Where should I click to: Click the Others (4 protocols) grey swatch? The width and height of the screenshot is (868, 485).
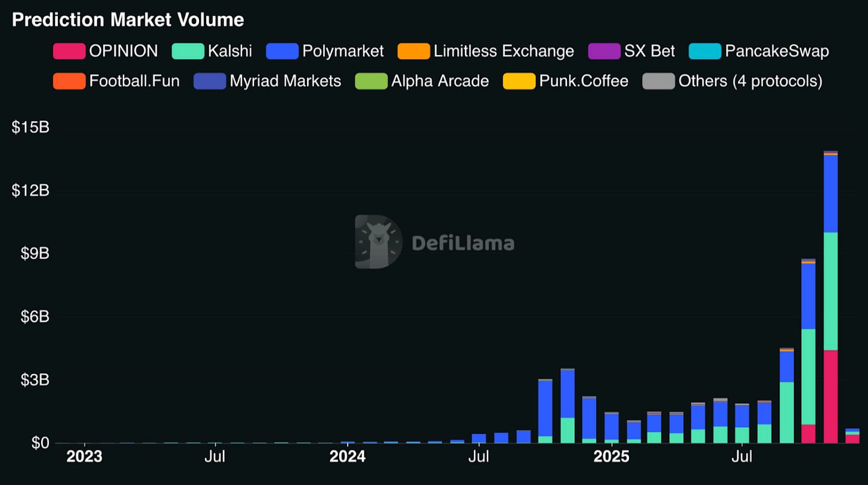659,81
